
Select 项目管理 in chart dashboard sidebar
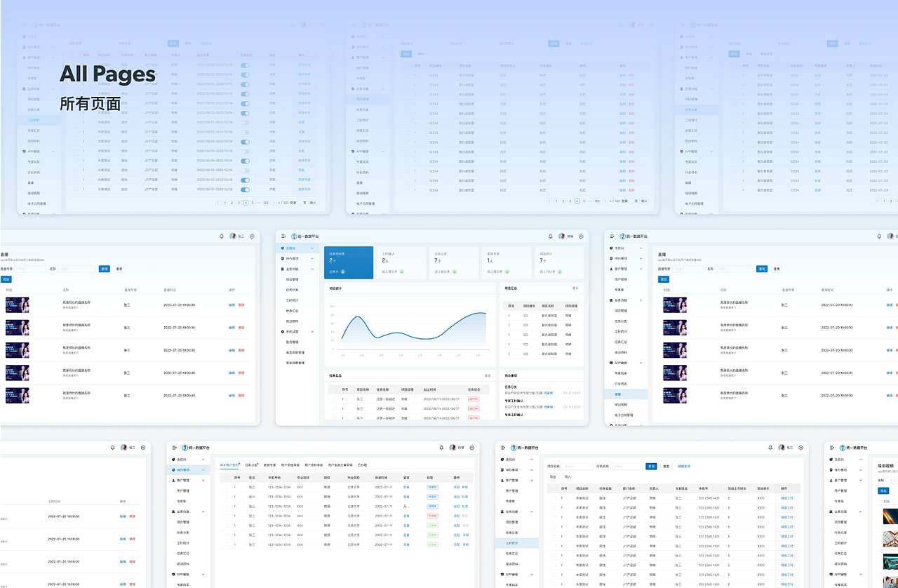(x=291, y=279)
